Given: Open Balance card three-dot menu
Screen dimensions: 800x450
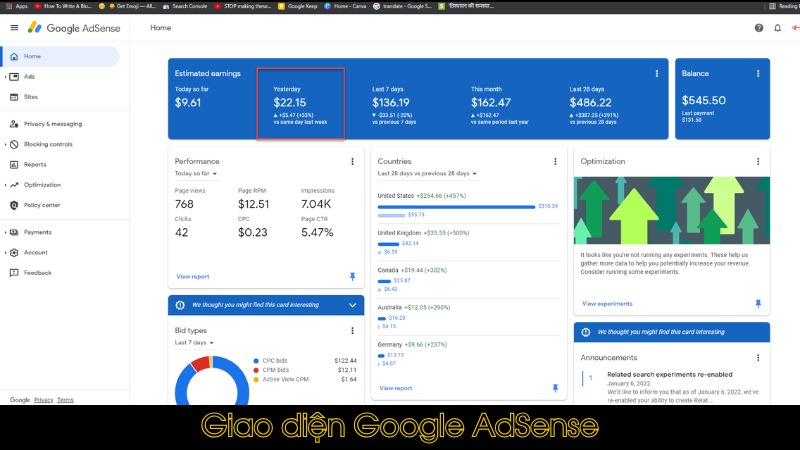Looking at the screenshot, I should [758, 73].
